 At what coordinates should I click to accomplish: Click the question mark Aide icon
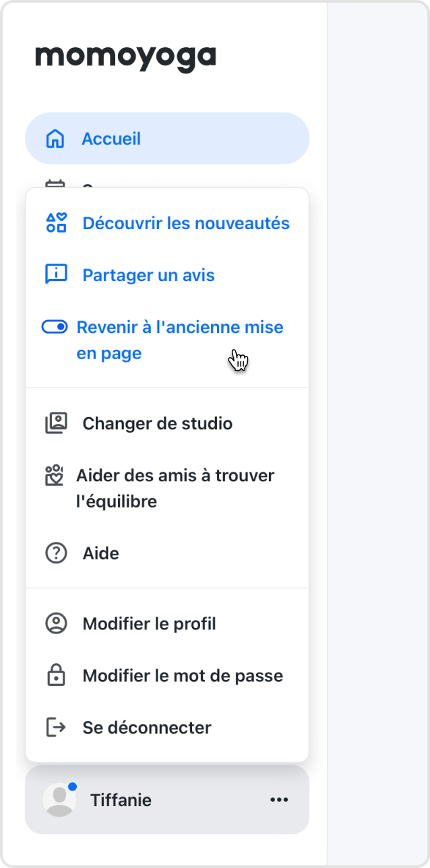click(56, 553)
